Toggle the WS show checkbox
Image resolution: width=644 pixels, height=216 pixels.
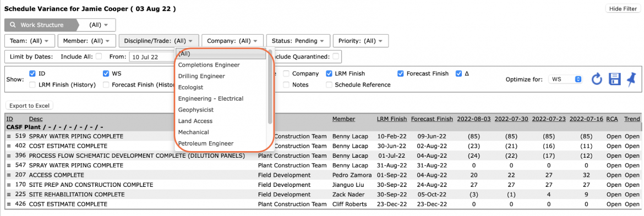[x=106, y=74]
